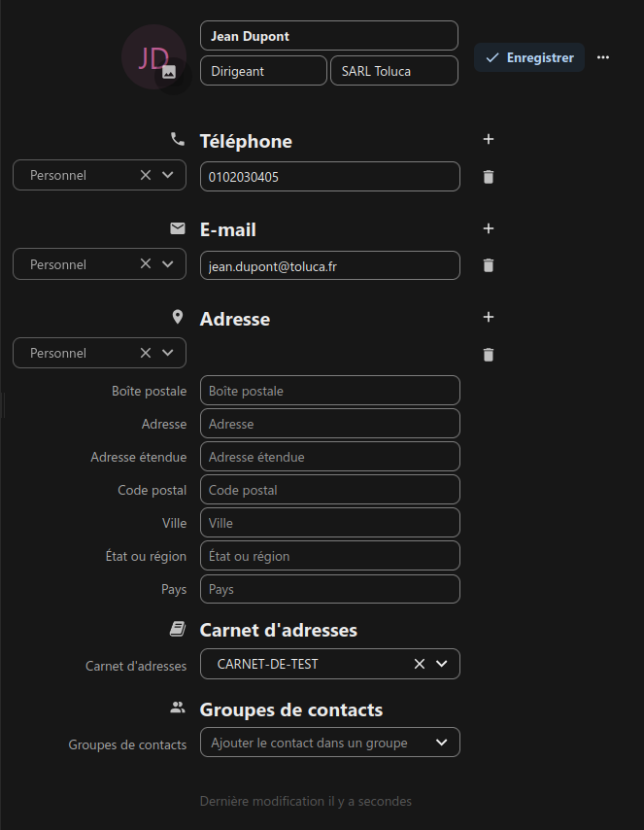644x830 pixels.
Task: Click the Jean Dupont name field
Action: [329, 36]
